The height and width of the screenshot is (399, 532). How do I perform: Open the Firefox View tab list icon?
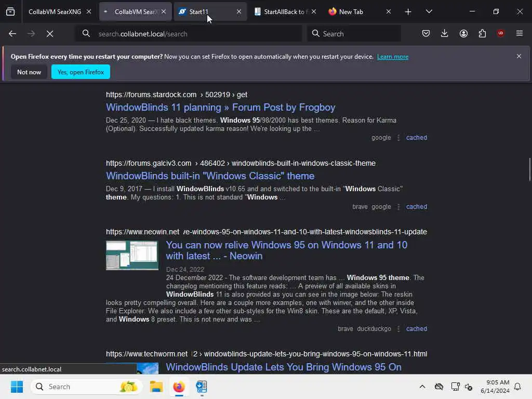tap(10, 12)
